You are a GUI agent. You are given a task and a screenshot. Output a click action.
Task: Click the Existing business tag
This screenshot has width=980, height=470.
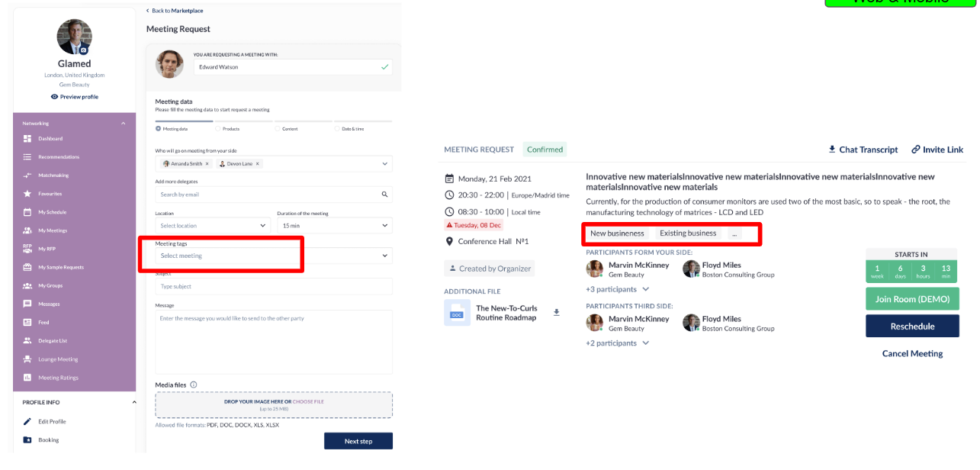[688, 233]
